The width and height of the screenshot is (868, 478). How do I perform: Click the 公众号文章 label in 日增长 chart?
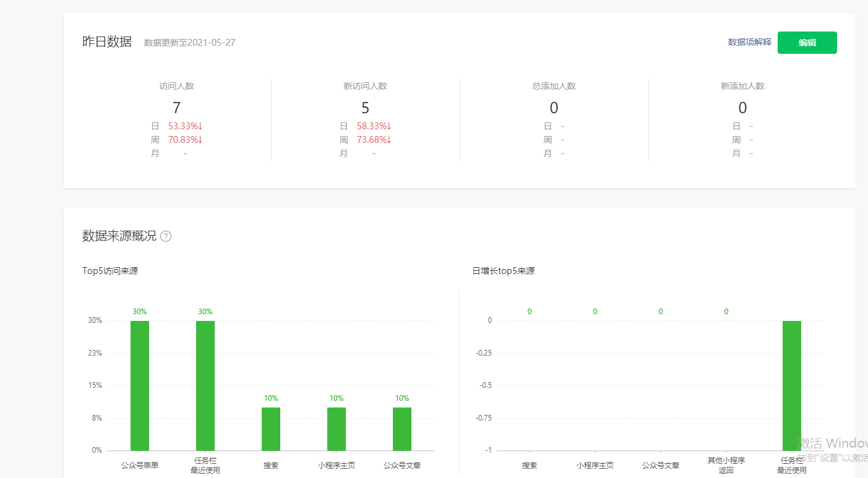click(x=661, y=466)
